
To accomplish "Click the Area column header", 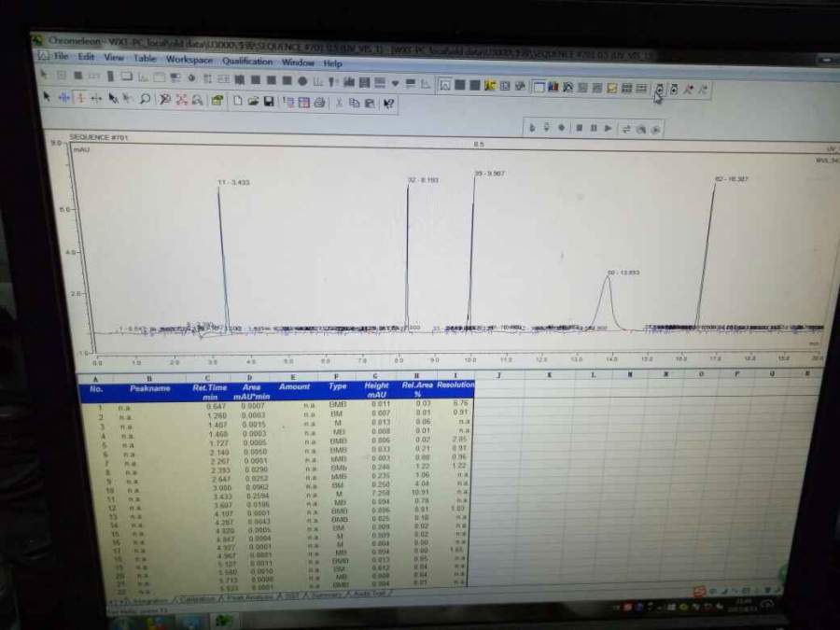I will pyautogui.click(x=251, y=392).
